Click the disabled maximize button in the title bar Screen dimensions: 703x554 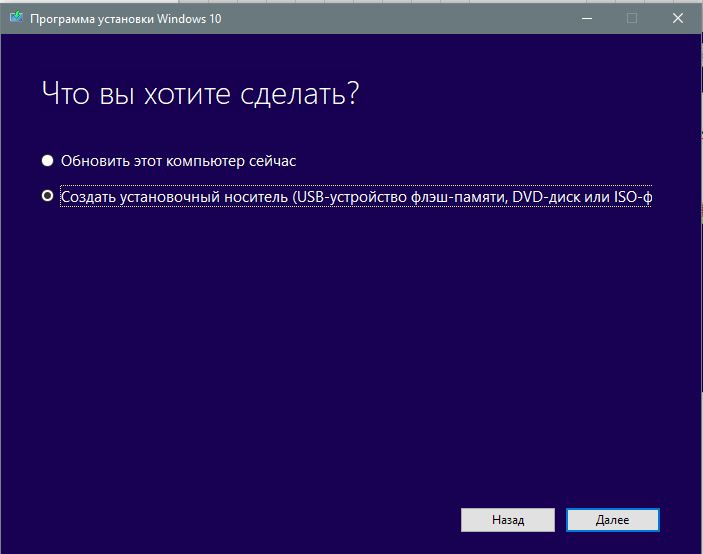click(632, 18)
